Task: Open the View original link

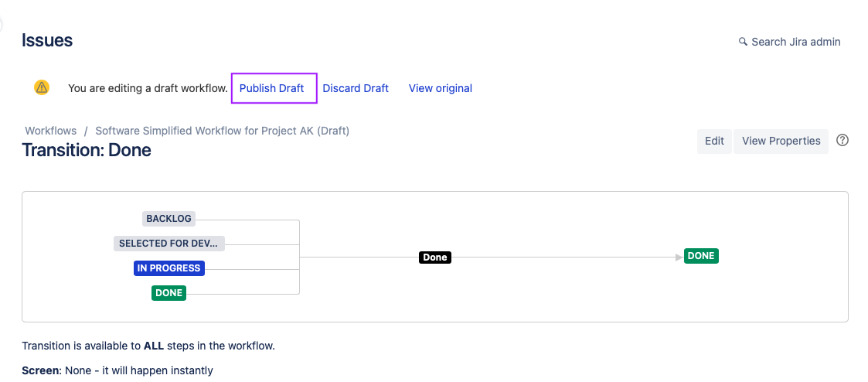Action: [x=441, y=88]
